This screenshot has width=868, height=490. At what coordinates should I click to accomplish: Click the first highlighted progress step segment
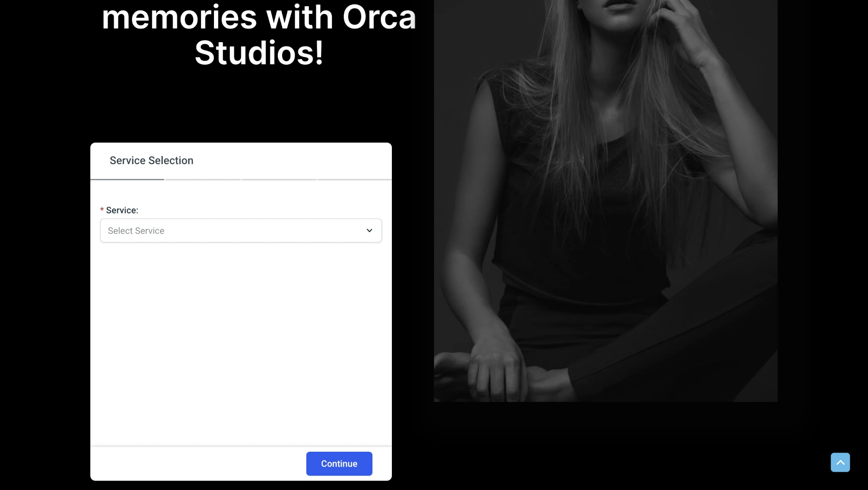[x=127, y=179]
